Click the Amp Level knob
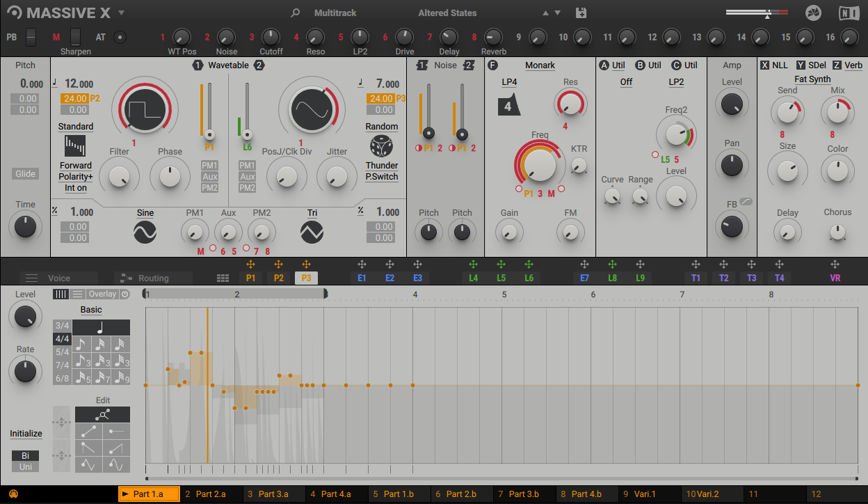 coord(732,104)
